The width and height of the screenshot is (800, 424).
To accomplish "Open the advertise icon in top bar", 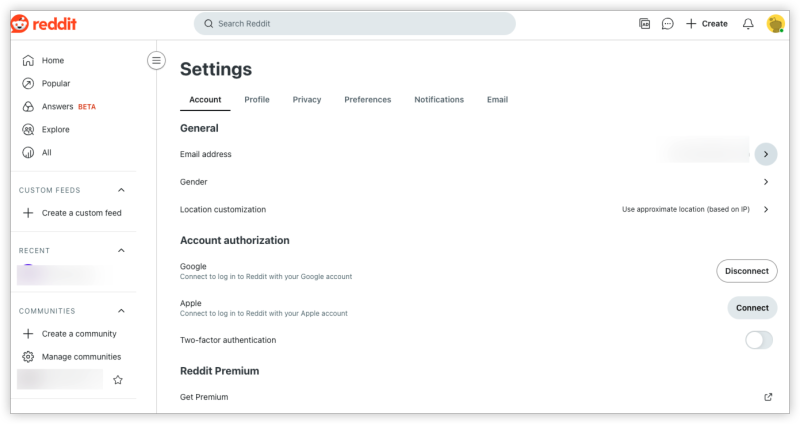I will (644, 23).
